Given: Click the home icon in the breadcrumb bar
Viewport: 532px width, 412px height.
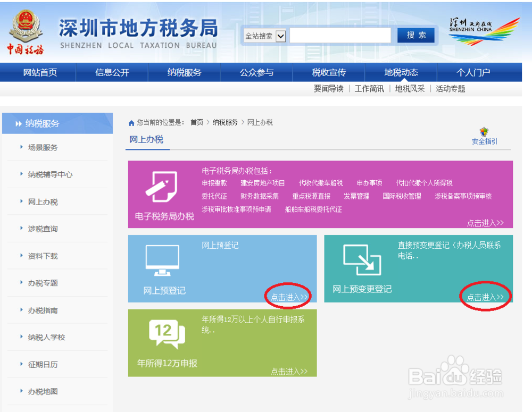Looking at the screenshot, I should point(131,122).
